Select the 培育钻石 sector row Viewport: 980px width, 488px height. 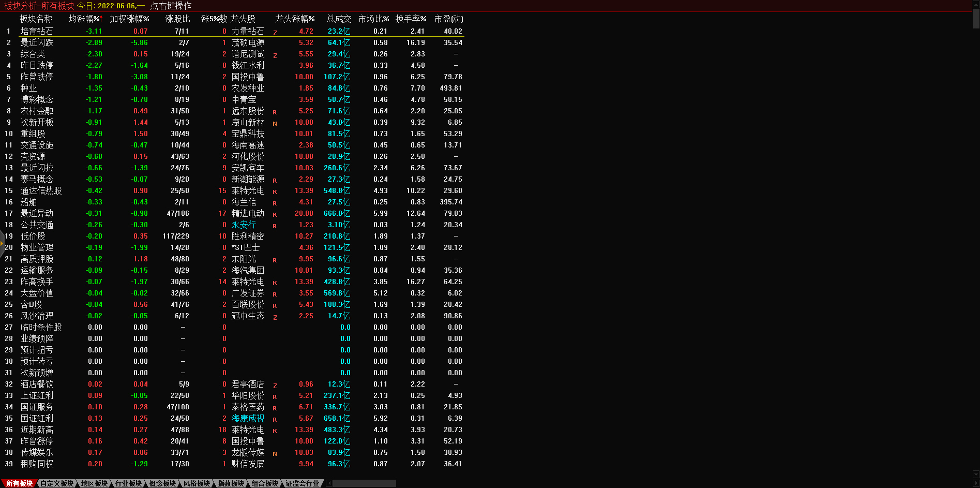pos(37,31)
